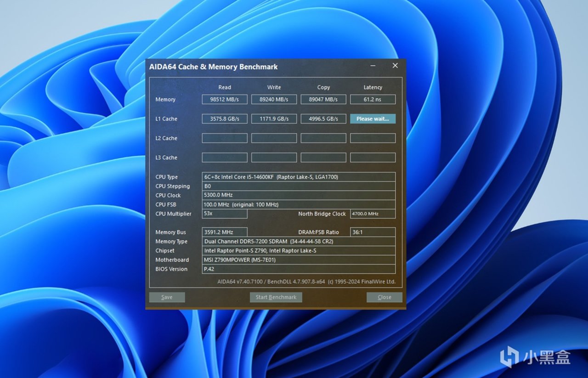Minimize the AIDA64 benchmark window
588x378 pixels.
point(373,66)
